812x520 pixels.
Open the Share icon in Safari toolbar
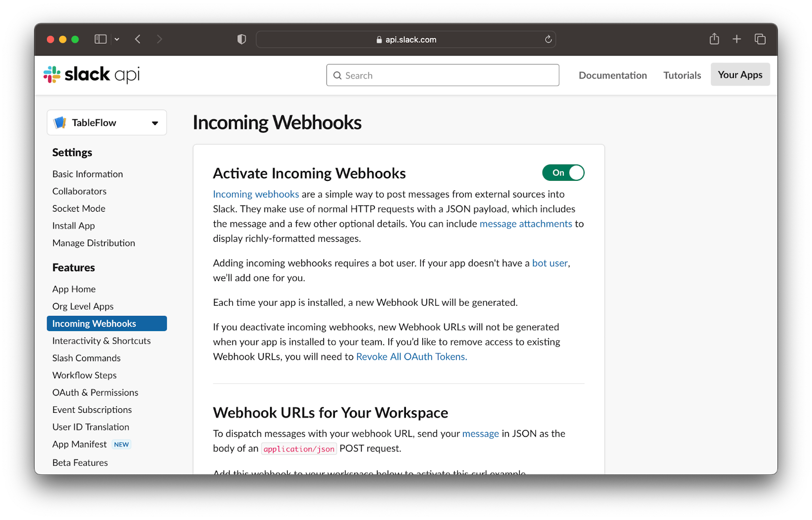pos(714,39)
